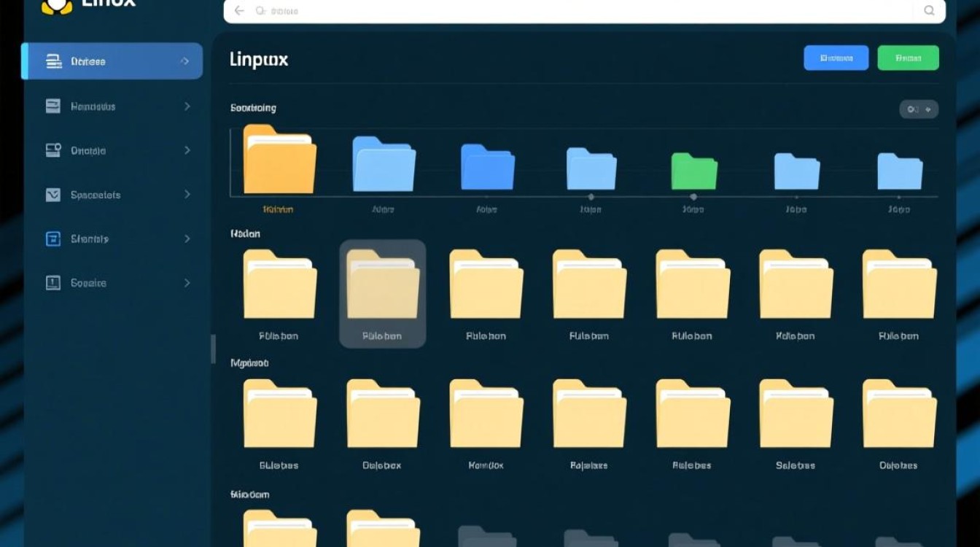Click the layered-folder icon next to second sidebar entry
Screen dimensions: 980x547
tap(52, 106)
